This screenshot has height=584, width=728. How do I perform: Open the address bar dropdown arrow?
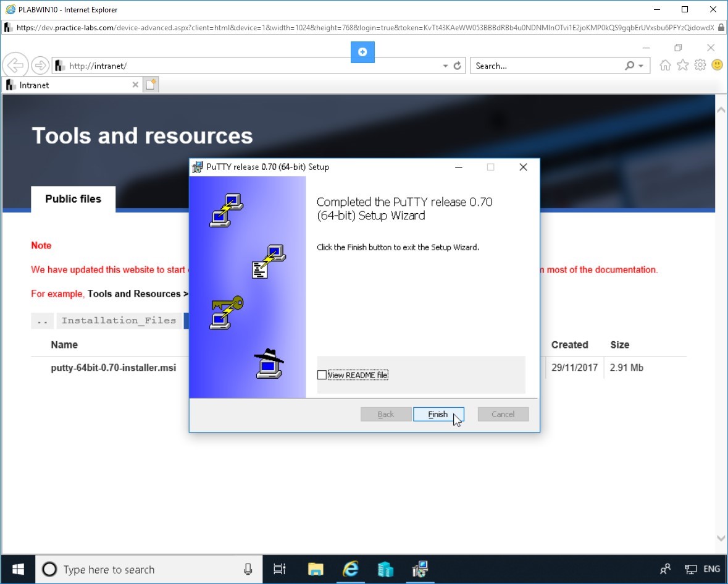coord(445,66)
